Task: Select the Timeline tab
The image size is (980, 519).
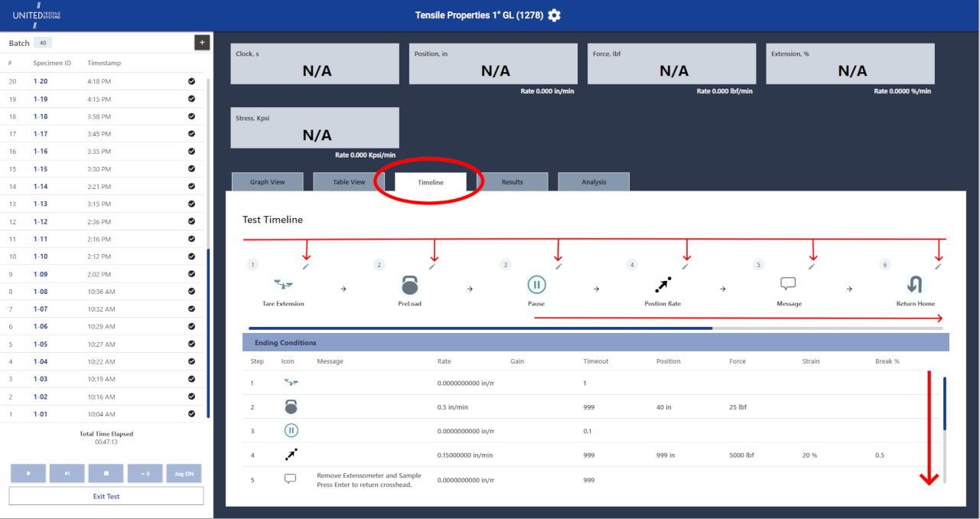Action: pos(431,182)
